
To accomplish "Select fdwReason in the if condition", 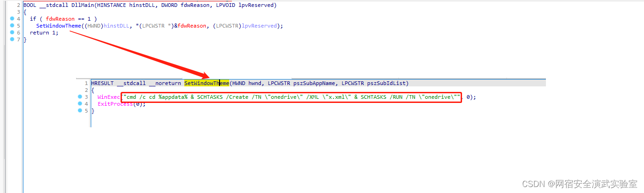I will pos(60,19).
